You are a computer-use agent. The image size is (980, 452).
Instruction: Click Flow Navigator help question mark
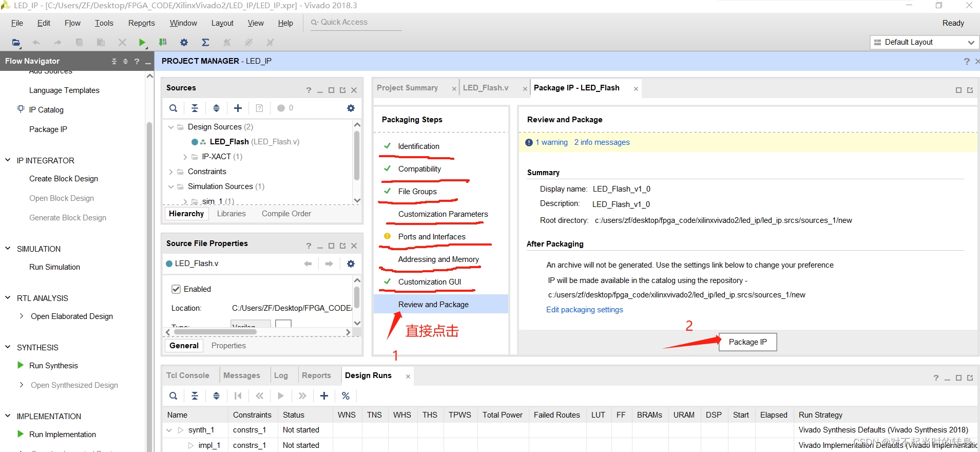pyautogui.click(x=137, y=61)
